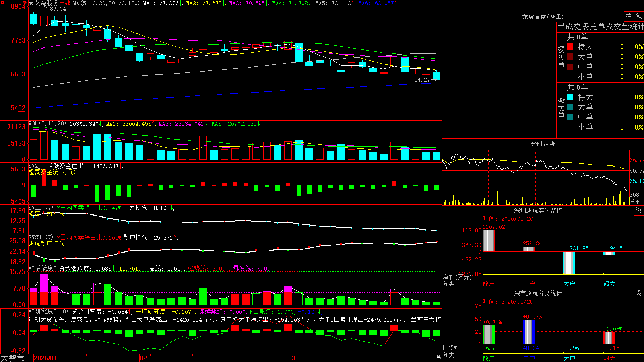Click the 超大 bar showing -194.5
This screenshot has height=362, width=644.
[x=609, y=253]
